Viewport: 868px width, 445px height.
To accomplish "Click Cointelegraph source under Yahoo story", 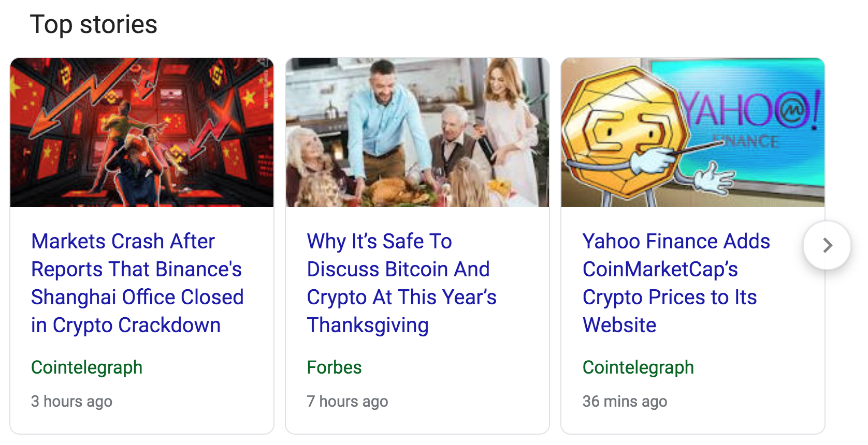I will [x=638, y=367].
